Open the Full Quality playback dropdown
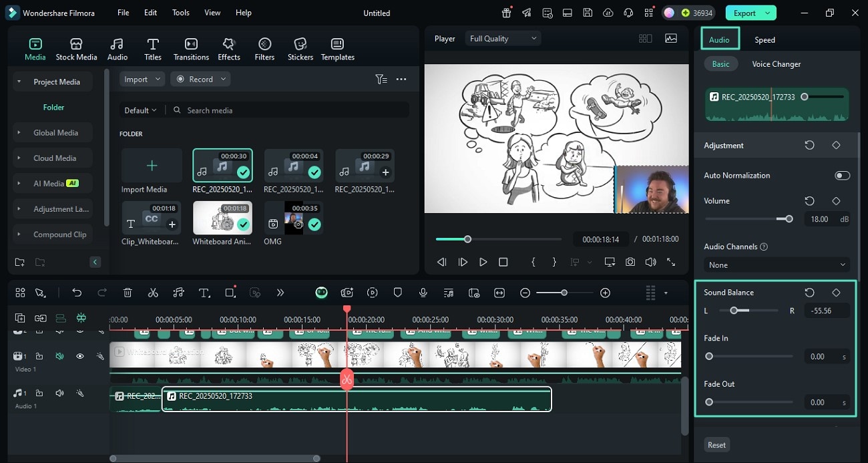This screenshot has width=868, height=463. [503, 39]
